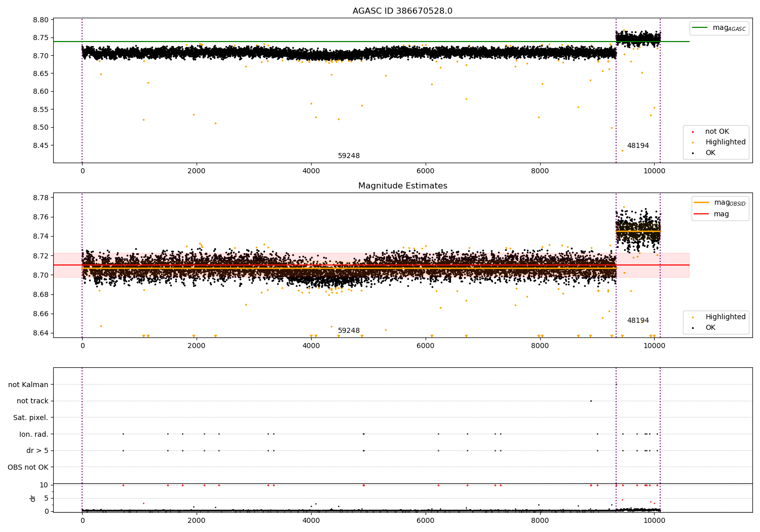Click the '8.45' y-axis tick in top plot
Image resolution: width=760 pixels, height=532 pixels.
coord(41,146)
